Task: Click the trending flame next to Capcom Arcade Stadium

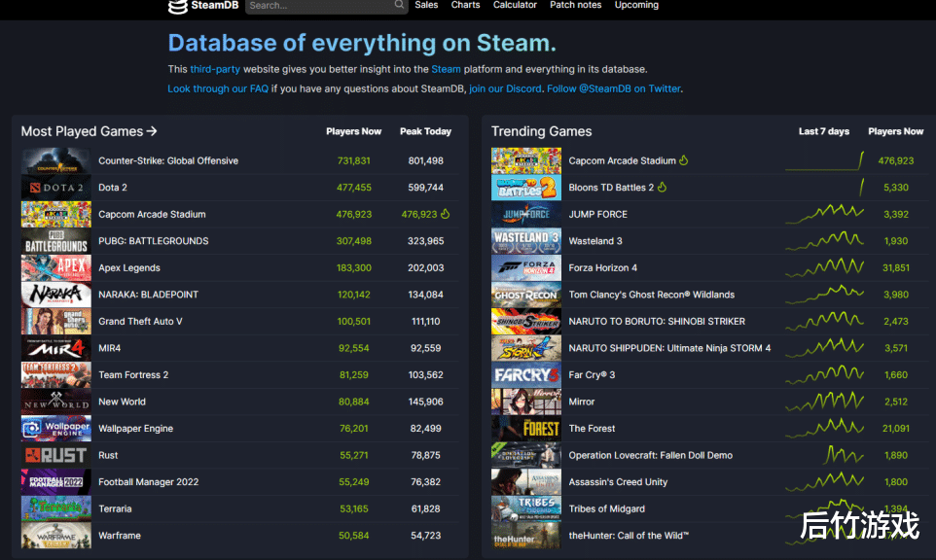Action: 683,160
